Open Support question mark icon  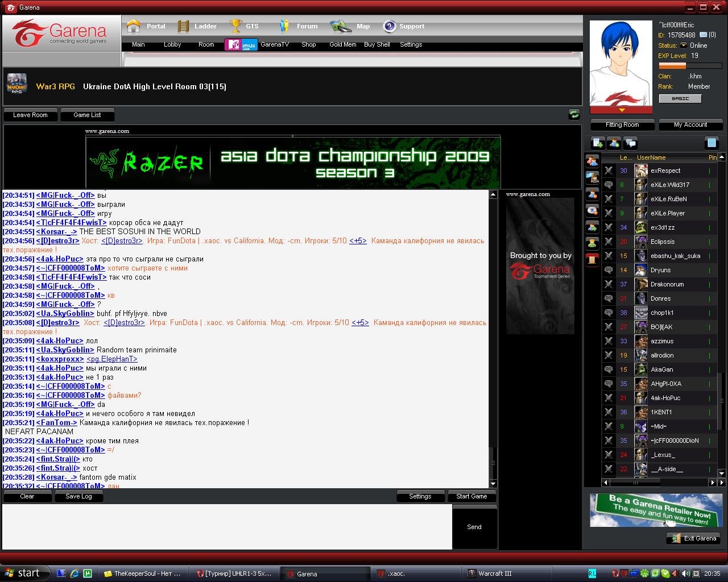coord(390,26)
